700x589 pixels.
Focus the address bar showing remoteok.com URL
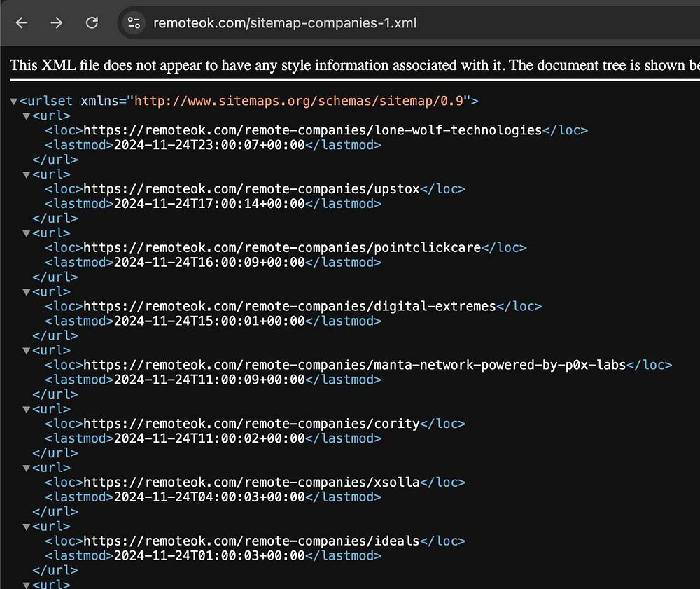tap(350, 23)
